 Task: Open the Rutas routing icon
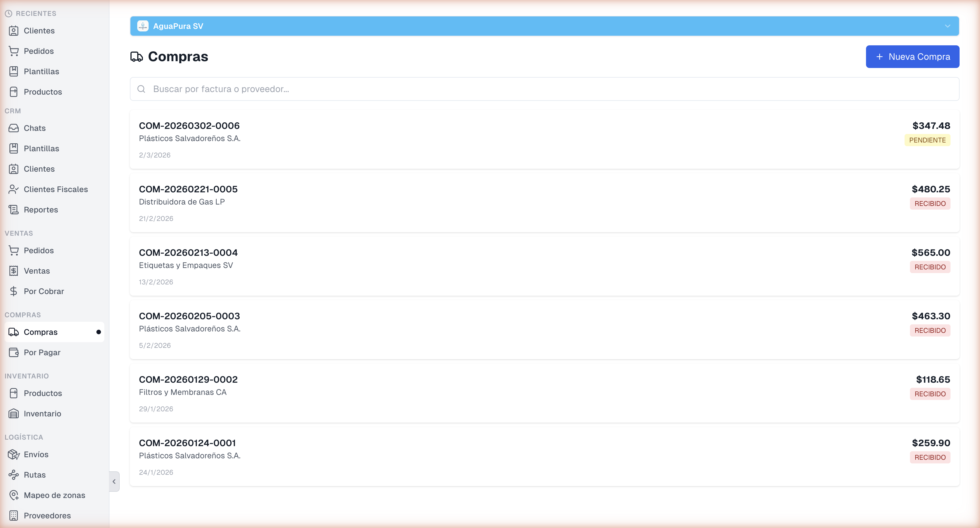point(14,475)
